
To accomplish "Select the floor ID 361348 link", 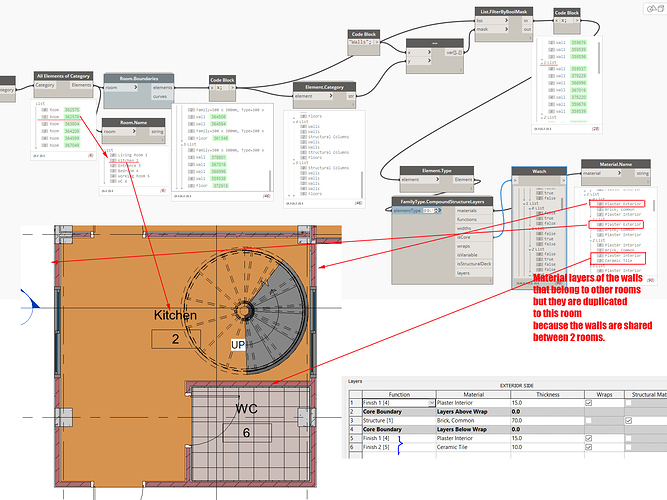I will (x=220, y=138).
